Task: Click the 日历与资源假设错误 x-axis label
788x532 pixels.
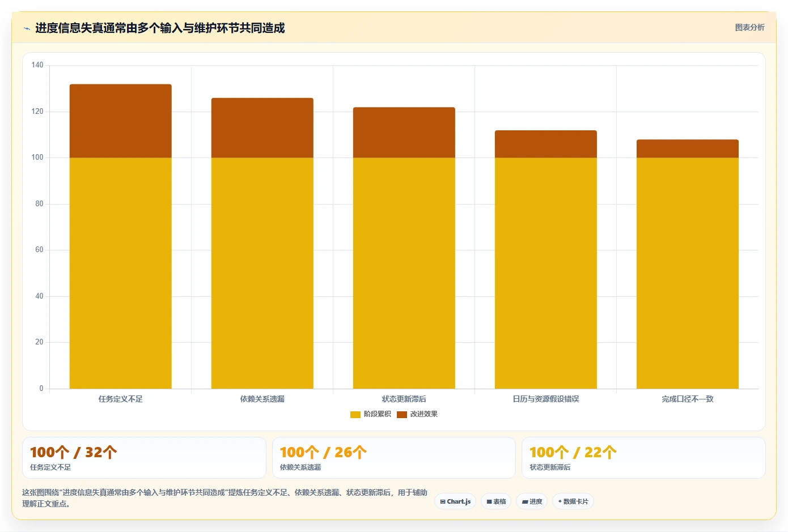Action: 546,399
